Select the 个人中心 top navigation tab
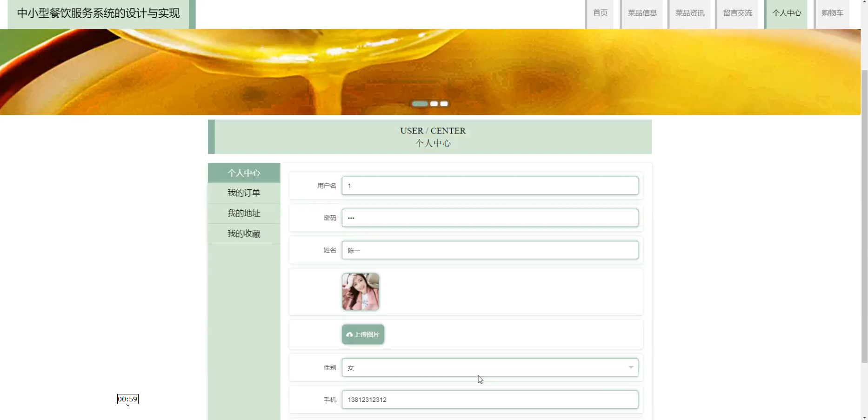The width and height of the screenshot is (868, 420). 786,13
